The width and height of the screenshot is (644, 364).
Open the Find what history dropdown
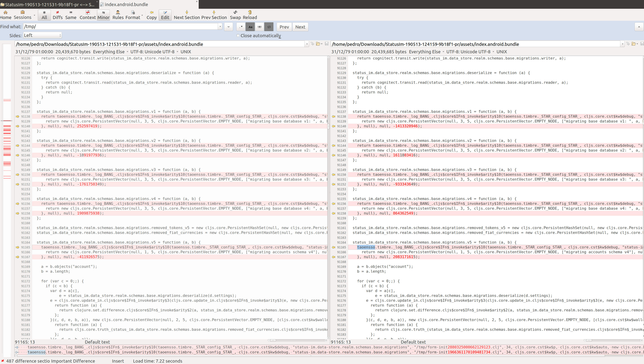tap(220, 26)
